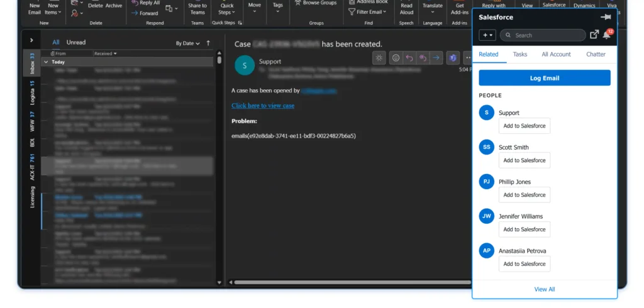The width and height of the screenshot is (644, 308).
Task: Open the Logsta folder in sidebar
Action: pos(32,92)
